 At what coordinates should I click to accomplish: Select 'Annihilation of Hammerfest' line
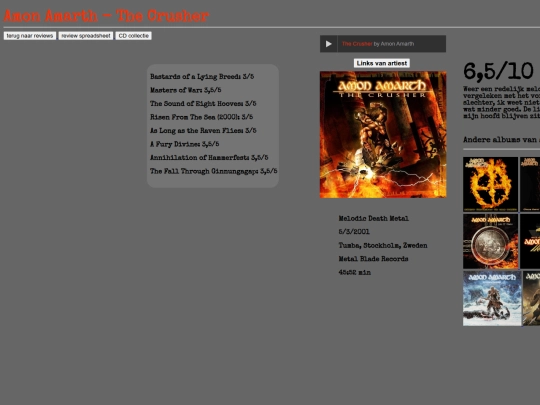tap(209, 157)
